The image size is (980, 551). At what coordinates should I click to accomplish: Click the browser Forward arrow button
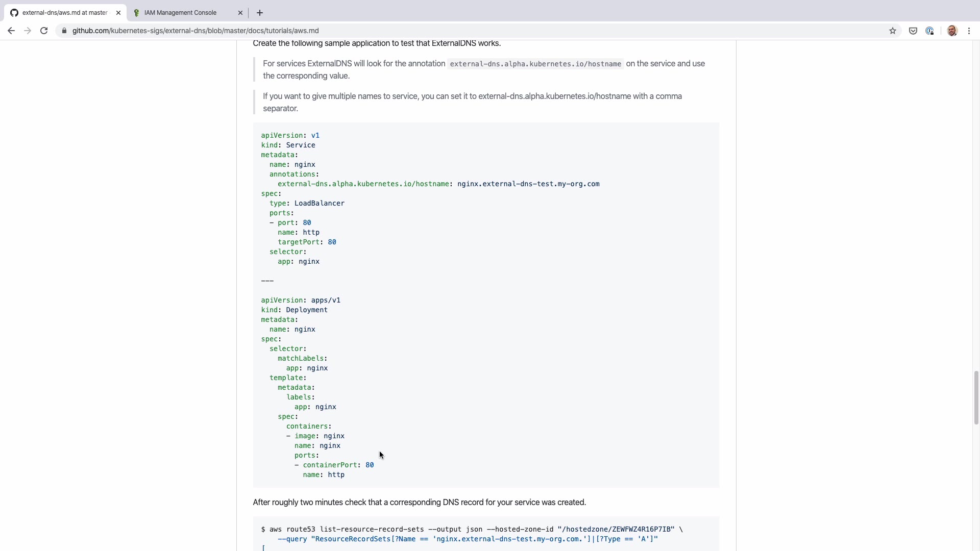coord(28,31)
